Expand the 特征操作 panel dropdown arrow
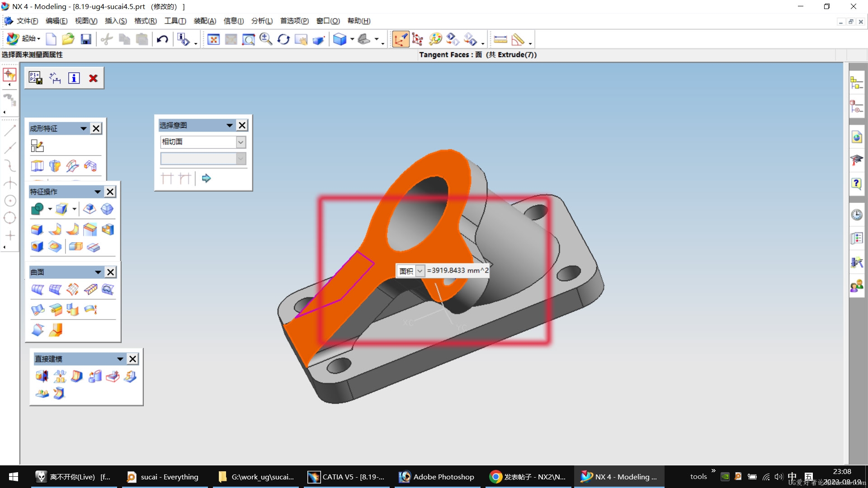The width and height of the screenshot is (868, 488). 98,191
